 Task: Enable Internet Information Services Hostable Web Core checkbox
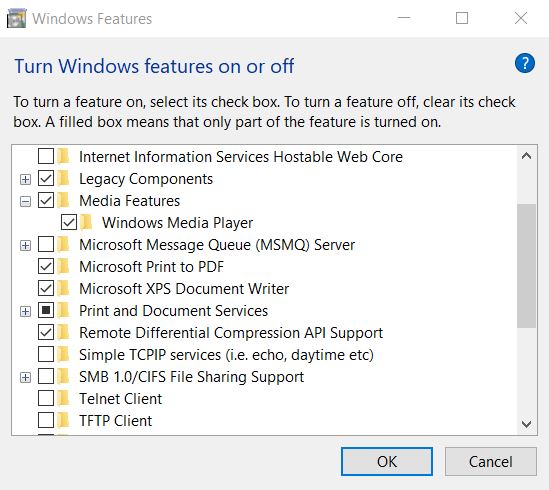pos(46,156)
